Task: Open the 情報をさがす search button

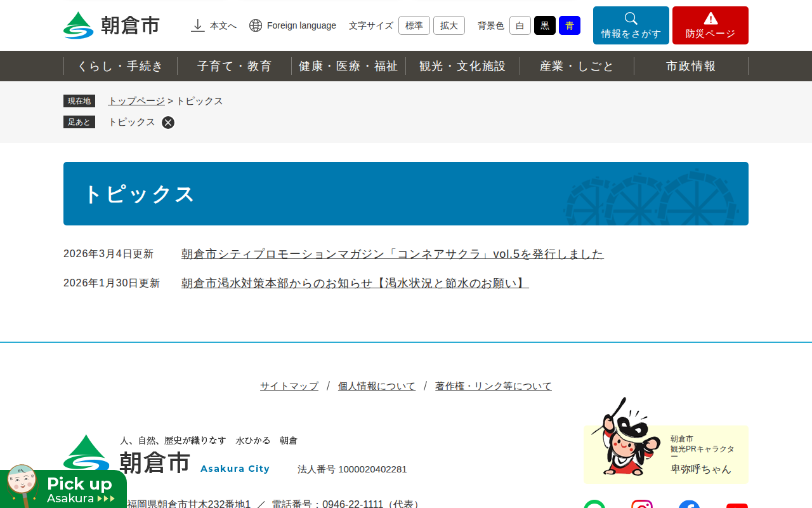Action: click(x=631, y=25)
